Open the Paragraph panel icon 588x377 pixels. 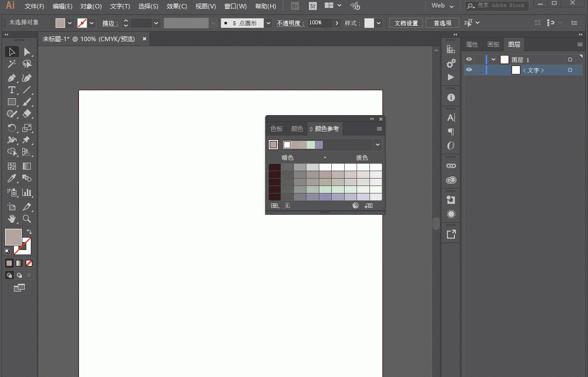451,131
